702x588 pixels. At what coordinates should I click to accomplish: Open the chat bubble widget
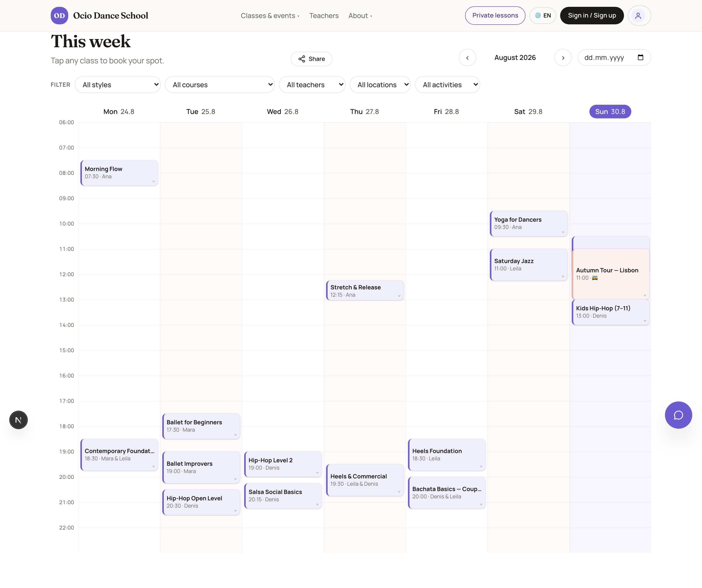(x=678, y=415)
